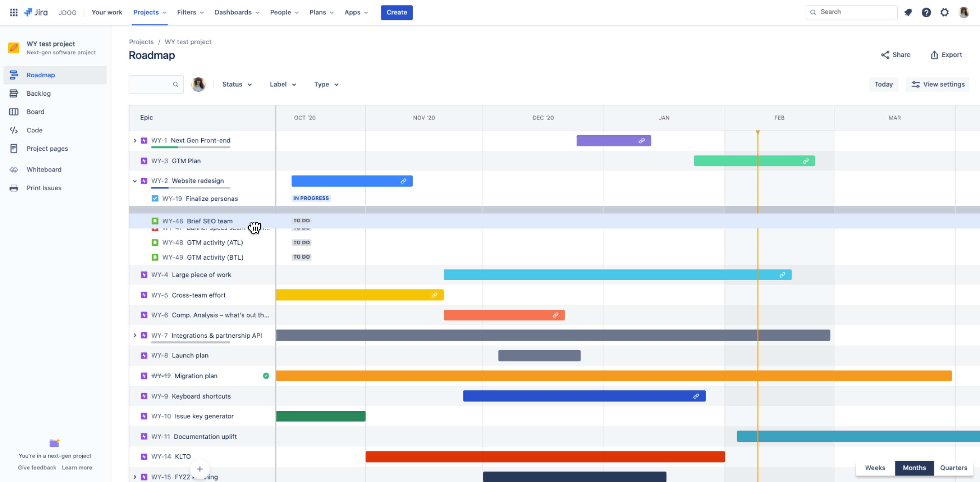Collapse the WY-2 Website redesign epic

pyautogui.click(x=135, y=181)
